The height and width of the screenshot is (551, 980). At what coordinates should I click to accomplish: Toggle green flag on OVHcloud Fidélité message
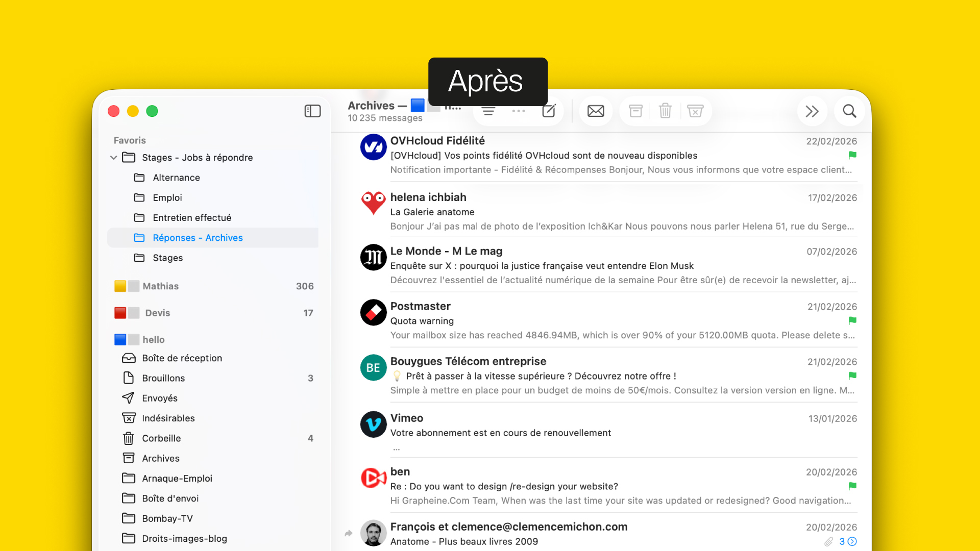point(852,155)
